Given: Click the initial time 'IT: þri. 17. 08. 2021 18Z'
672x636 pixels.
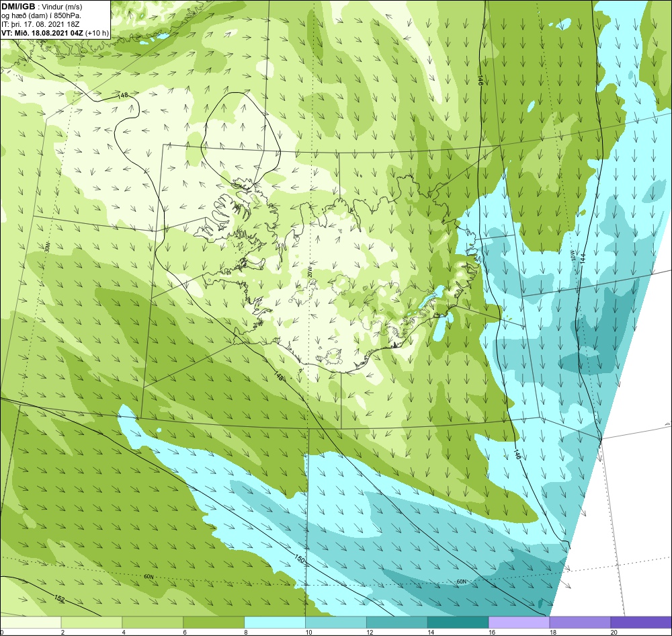Looking at the screenshot, I should click(40, 24).
